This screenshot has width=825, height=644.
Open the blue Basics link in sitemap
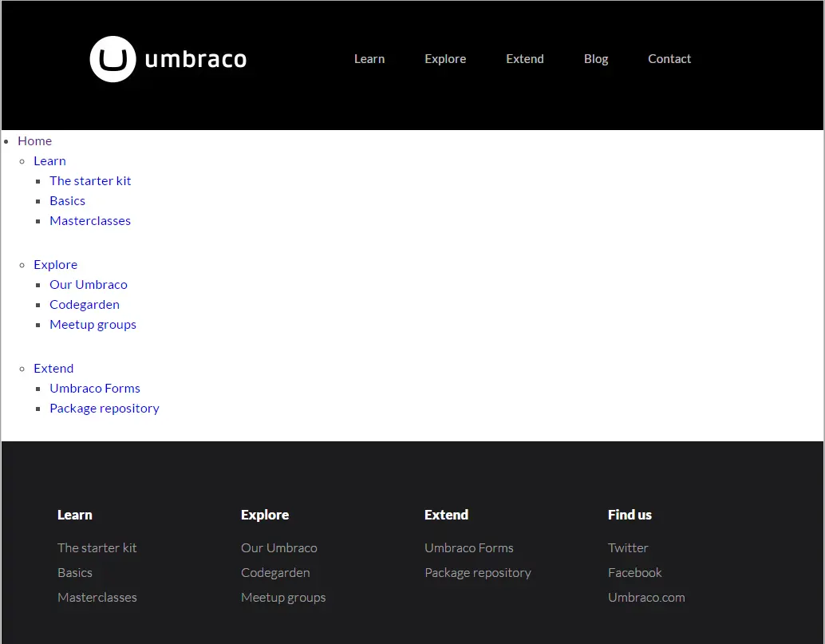67,201
